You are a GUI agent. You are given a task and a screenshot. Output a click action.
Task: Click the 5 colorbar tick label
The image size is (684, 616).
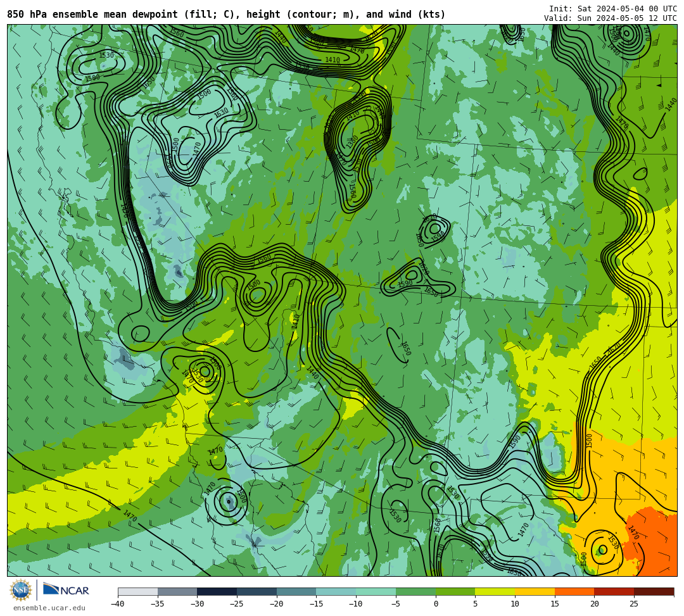(476, 604)
